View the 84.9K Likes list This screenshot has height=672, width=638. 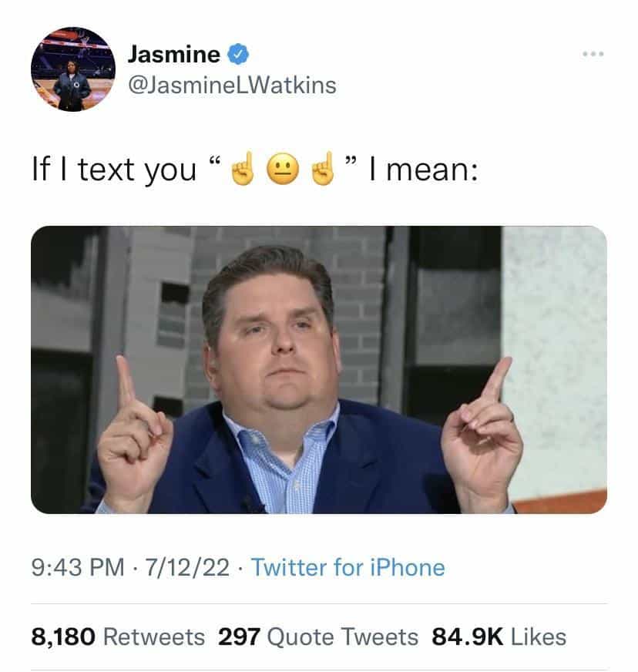point(499,637)
